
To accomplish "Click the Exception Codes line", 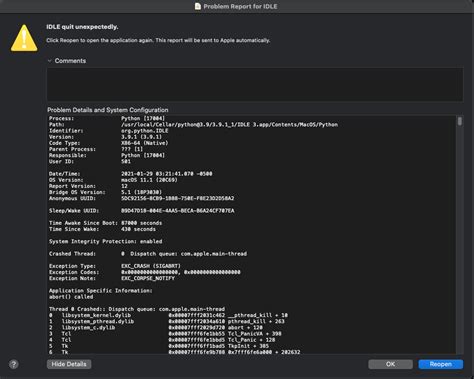I will pos(144,272).
